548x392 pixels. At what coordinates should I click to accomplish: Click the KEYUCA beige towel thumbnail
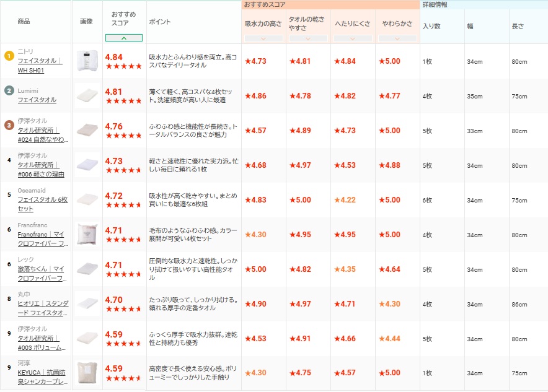click(x=87, y=373)
